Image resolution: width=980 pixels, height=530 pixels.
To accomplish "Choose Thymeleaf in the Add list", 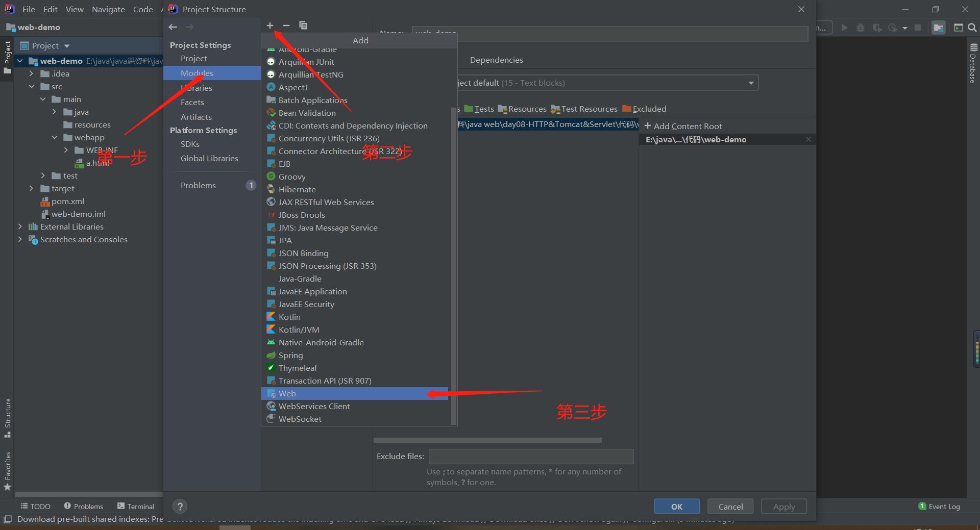I will click(x=355, y=368).
